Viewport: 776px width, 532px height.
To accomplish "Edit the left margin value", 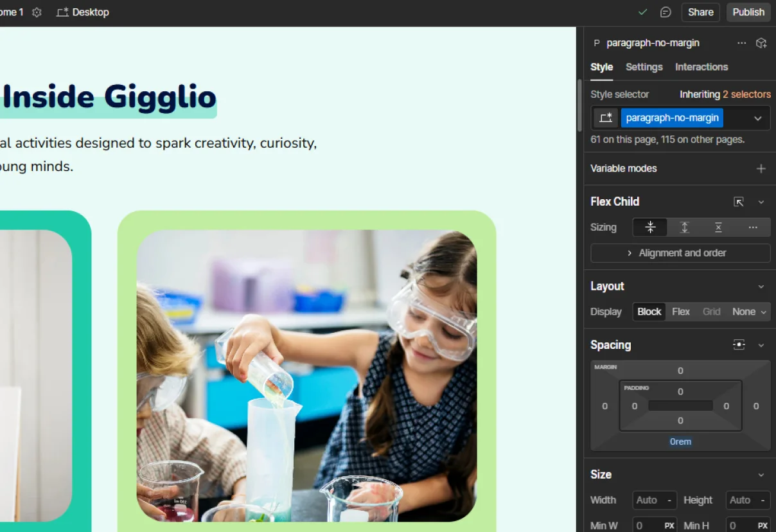I will (604, 406).
